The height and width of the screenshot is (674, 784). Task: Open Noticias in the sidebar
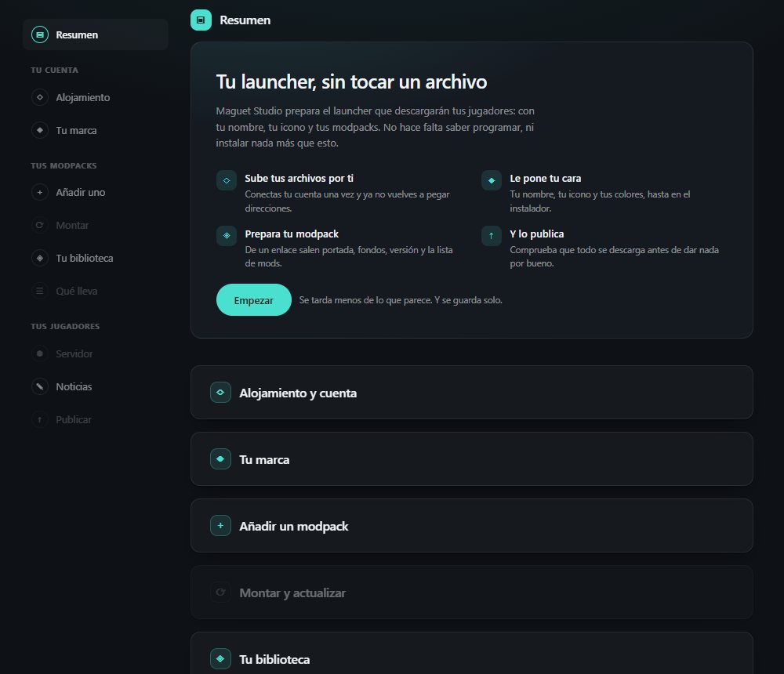[96, 386]
